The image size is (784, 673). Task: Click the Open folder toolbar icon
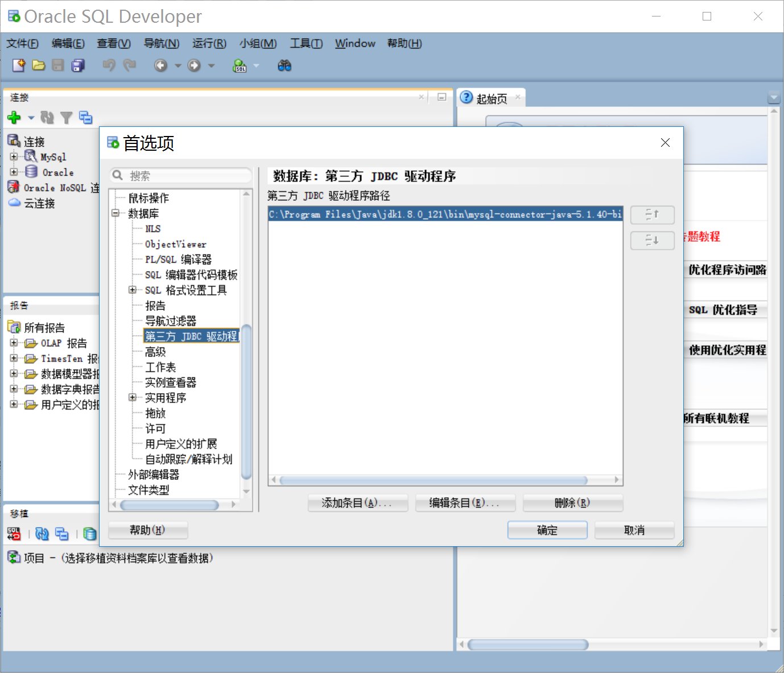(x=39, y=65)
